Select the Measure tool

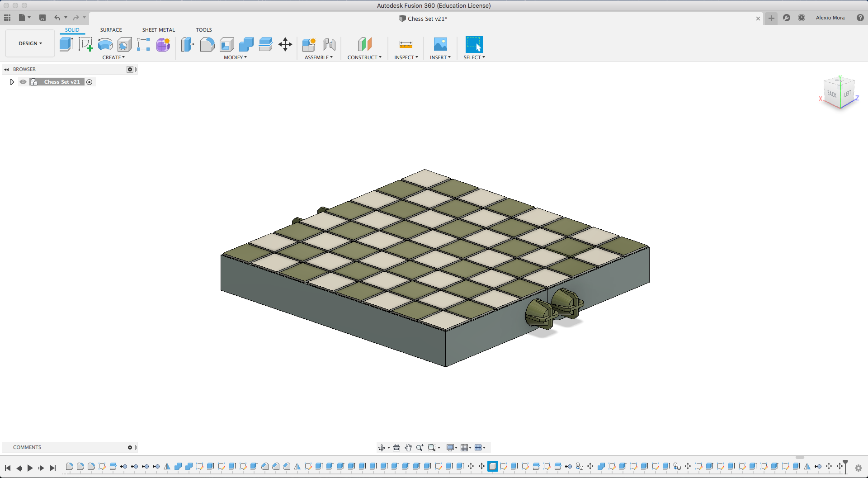(406, 44)
